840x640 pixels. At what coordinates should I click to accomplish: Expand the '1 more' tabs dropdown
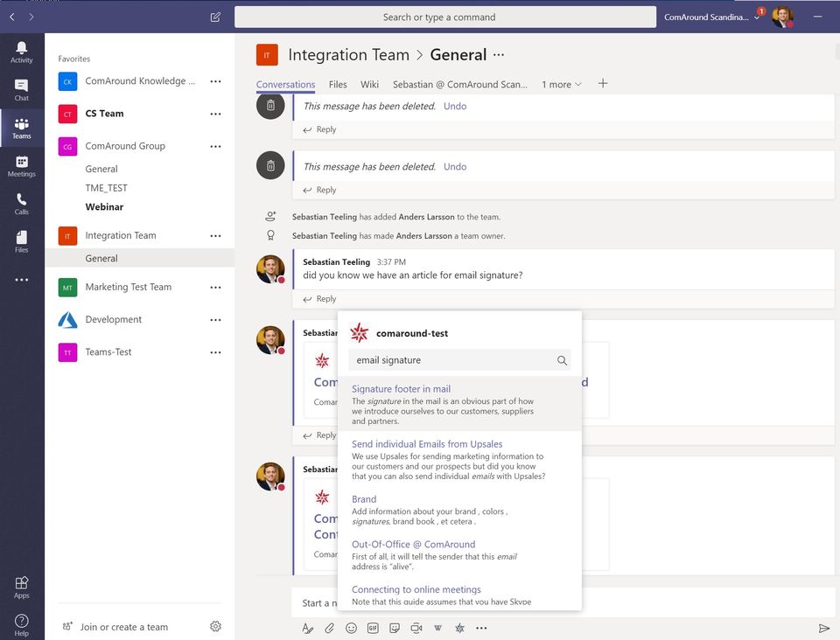(562, 84)
